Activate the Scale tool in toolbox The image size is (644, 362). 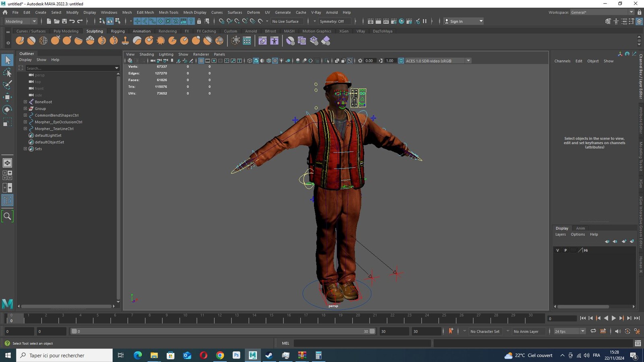7,122
